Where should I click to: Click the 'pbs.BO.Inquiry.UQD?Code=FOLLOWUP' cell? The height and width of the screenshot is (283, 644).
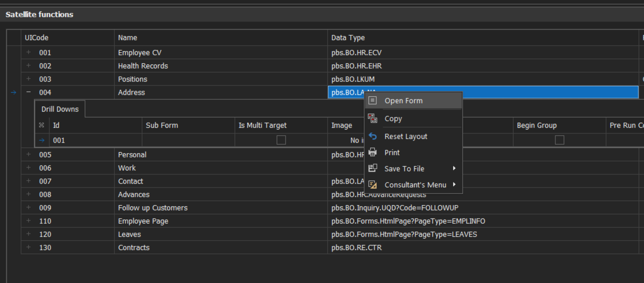pos(483,208)
